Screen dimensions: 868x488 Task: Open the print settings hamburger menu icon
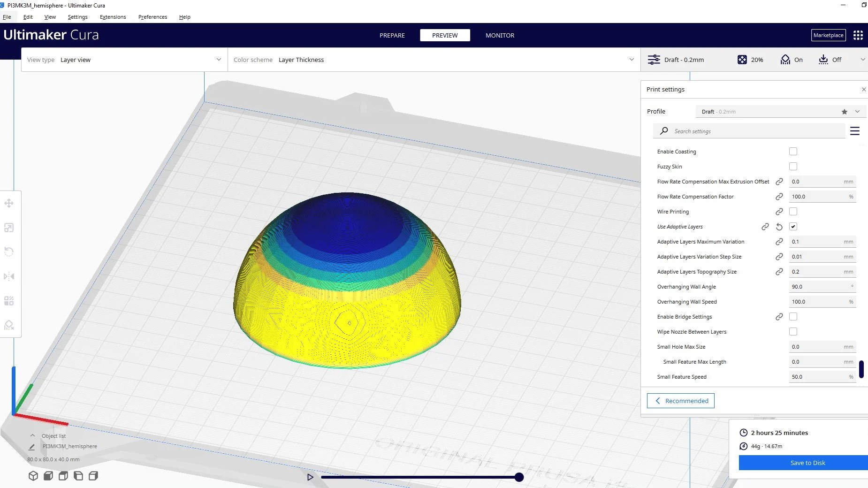pyautogui.click(x=855, y=131)
